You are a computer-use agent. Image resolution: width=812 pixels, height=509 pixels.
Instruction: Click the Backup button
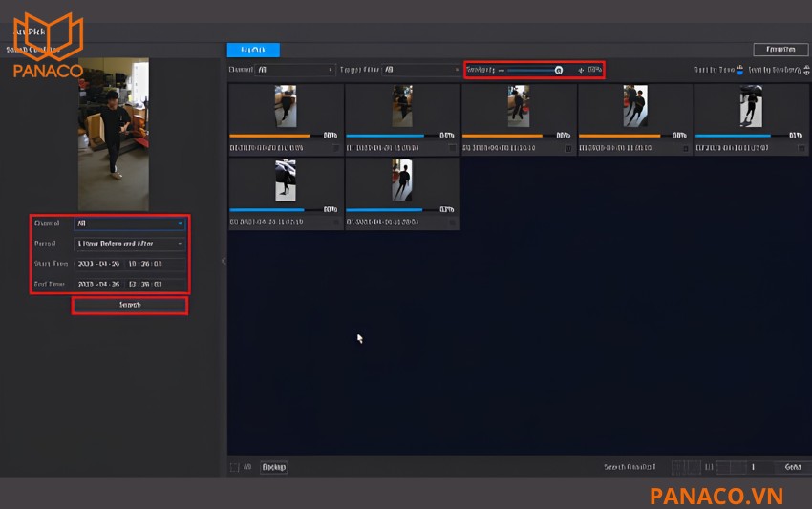coord(274,467)
